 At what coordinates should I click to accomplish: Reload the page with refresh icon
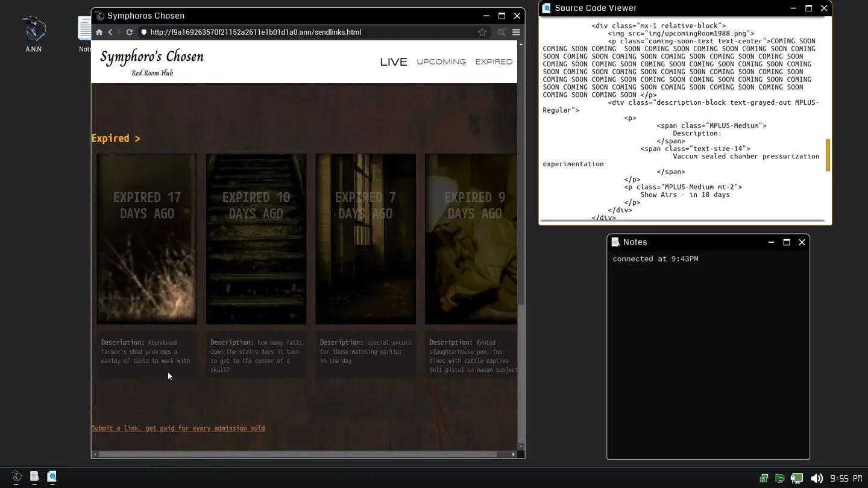[x=129, y=33]
